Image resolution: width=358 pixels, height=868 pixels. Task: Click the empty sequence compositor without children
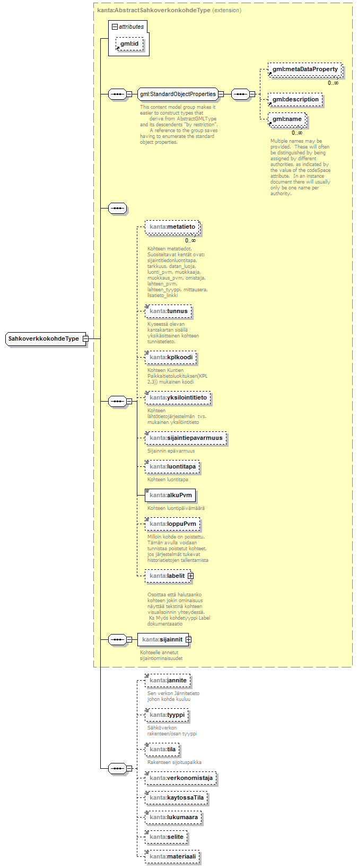[117, 209]
